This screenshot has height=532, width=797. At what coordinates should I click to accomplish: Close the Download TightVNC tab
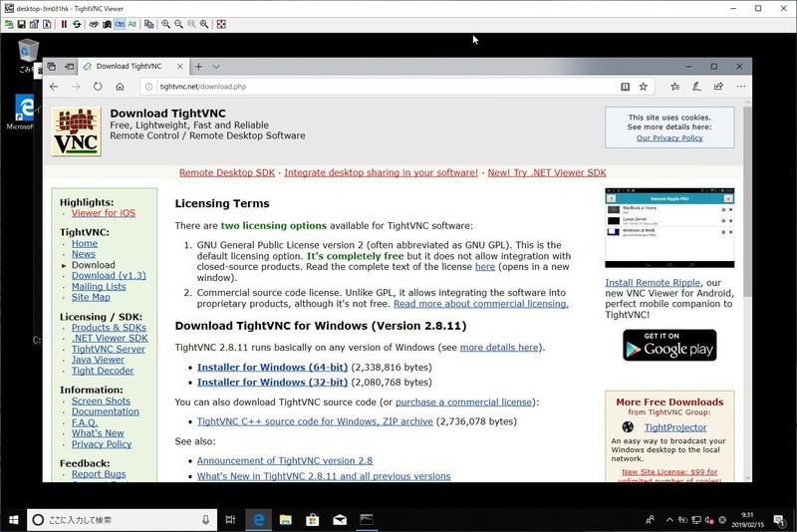pos(180,67)
